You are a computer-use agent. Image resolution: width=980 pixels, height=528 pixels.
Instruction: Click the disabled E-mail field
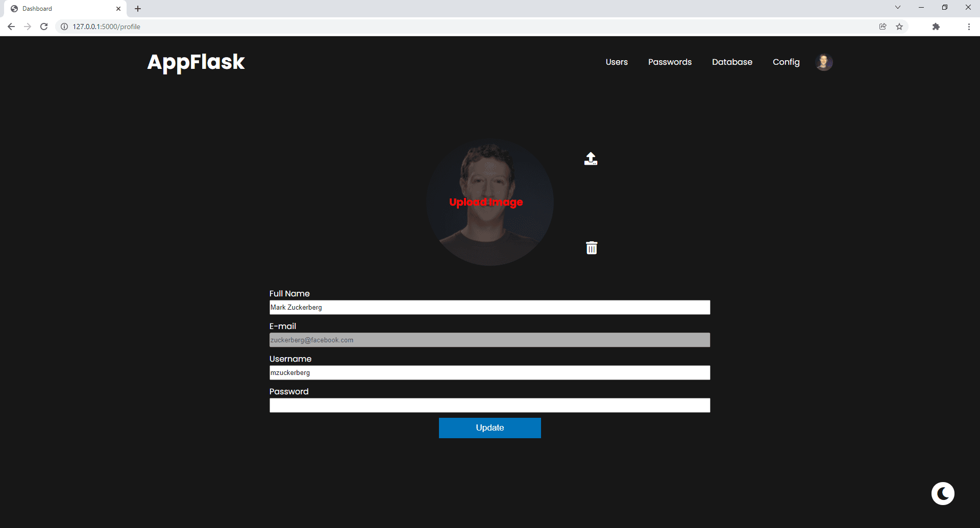coord(490,340)
